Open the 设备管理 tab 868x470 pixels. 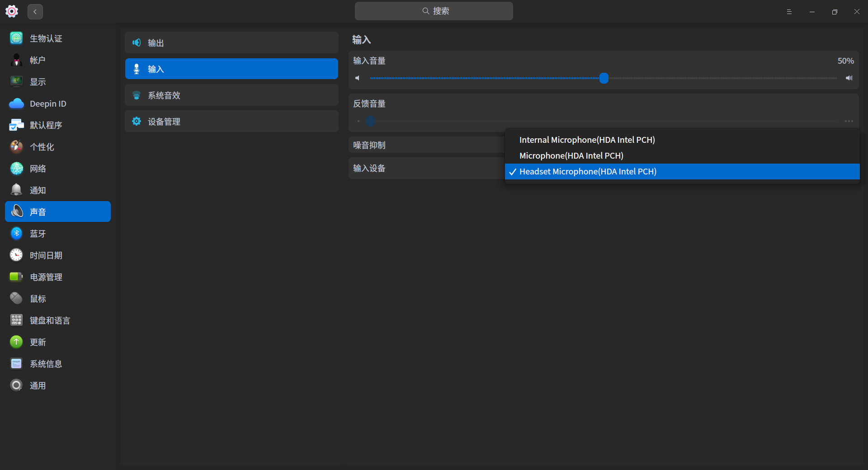(231, 121)
